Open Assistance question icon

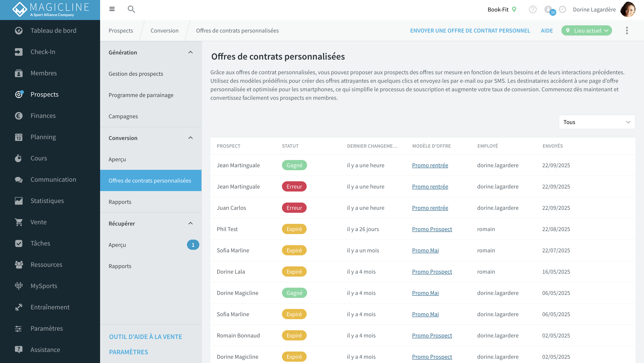pyautogui.click(x=19, y=350)
